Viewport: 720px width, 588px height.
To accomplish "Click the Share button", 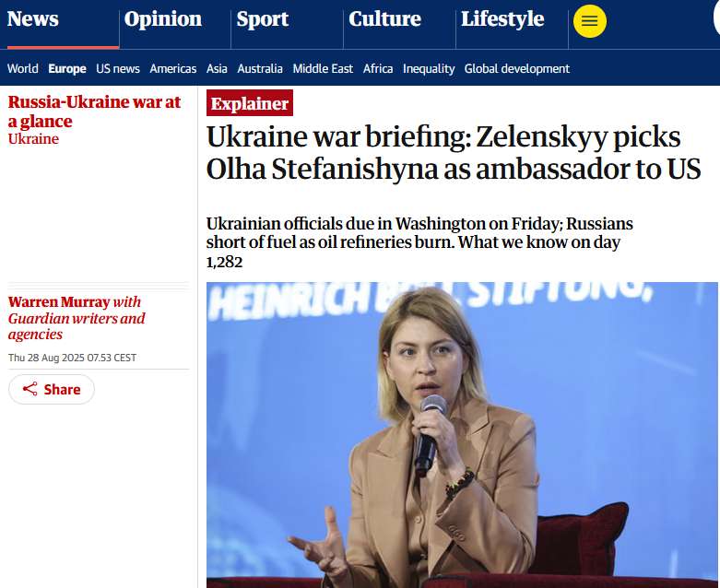I will click(x=52, y=389).
